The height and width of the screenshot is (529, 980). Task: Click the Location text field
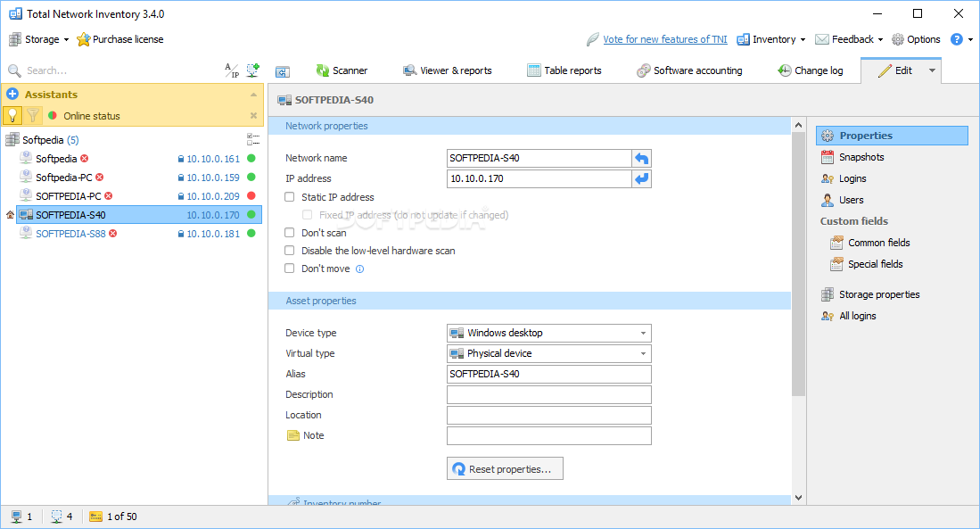[548, 415]
